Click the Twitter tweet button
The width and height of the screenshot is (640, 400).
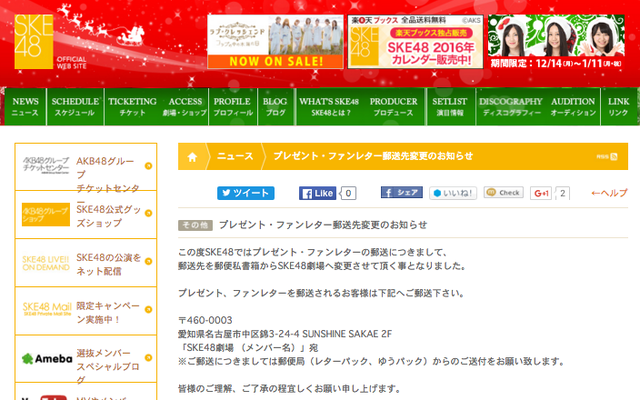tap(246, 193)
